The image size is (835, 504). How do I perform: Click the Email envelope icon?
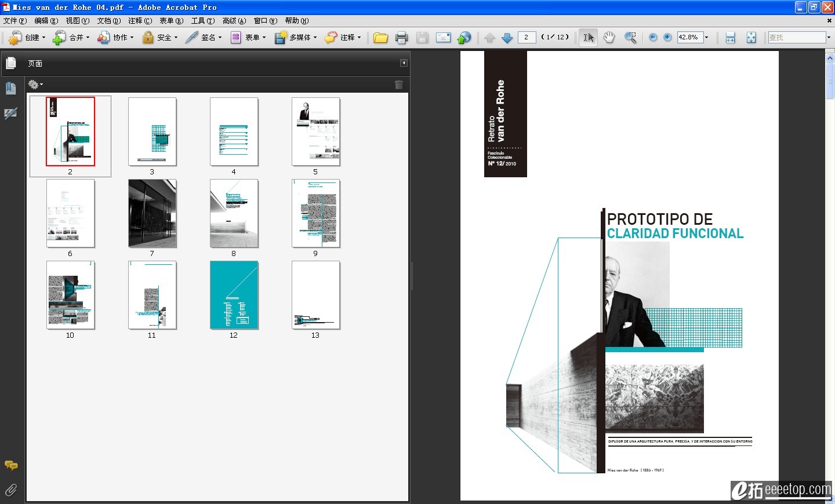click(x=443, y=38)
